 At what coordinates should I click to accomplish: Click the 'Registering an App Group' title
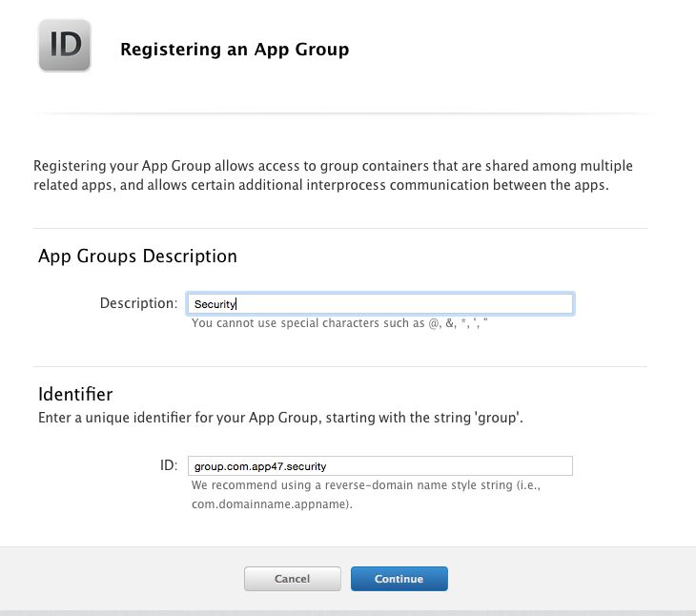click(x=235, y=50)
